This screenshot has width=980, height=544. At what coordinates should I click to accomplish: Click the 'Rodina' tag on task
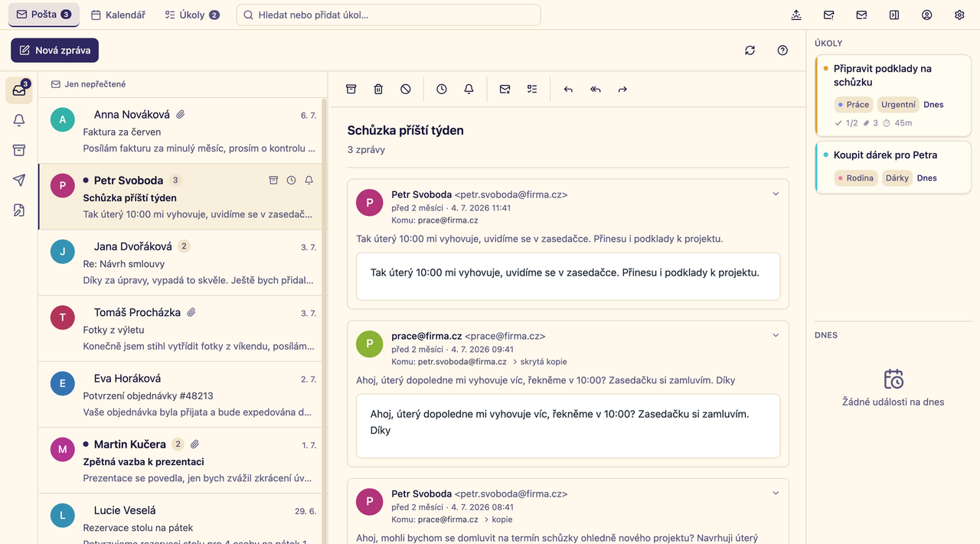[x=856, y=178]
